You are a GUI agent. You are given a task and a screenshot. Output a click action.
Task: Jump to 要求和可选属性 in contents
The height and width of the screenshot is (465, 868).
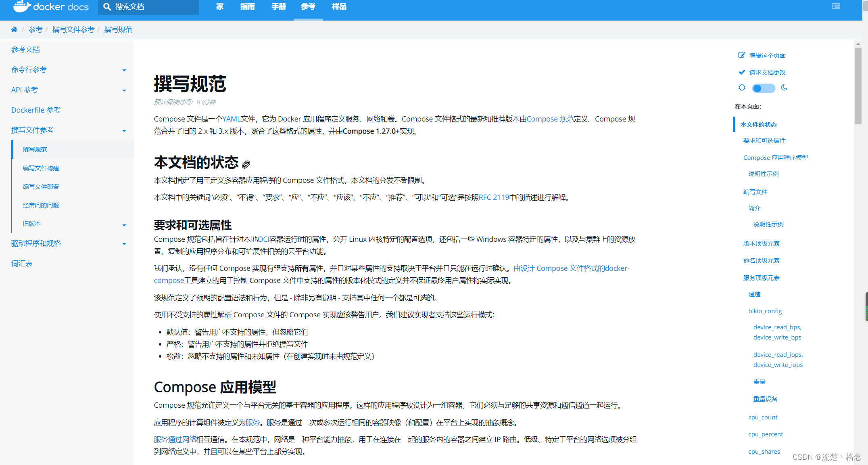point(764,141)
